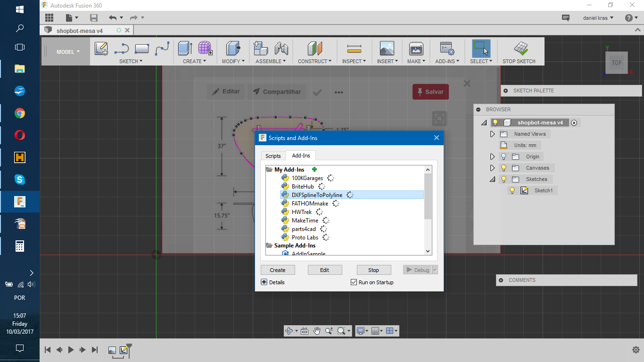Open the Make 3D print icon

416,48
